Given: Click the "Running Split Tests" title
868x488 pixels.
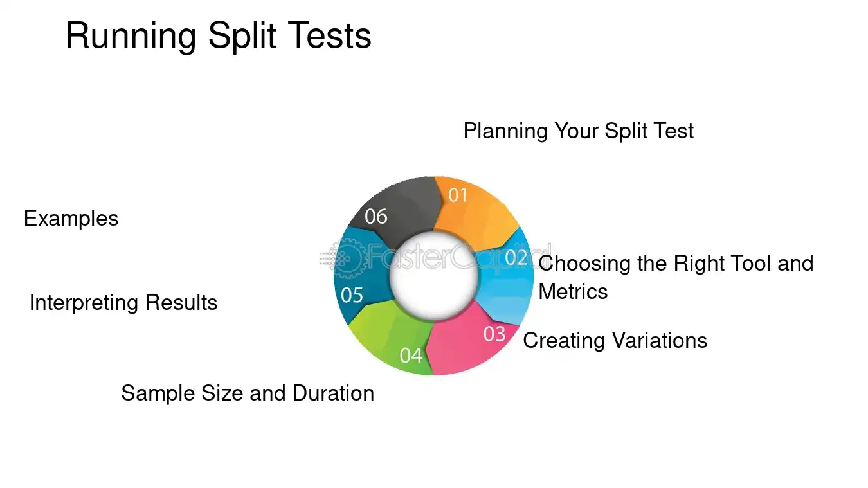Looking at the screenshot, I should 219,35.
